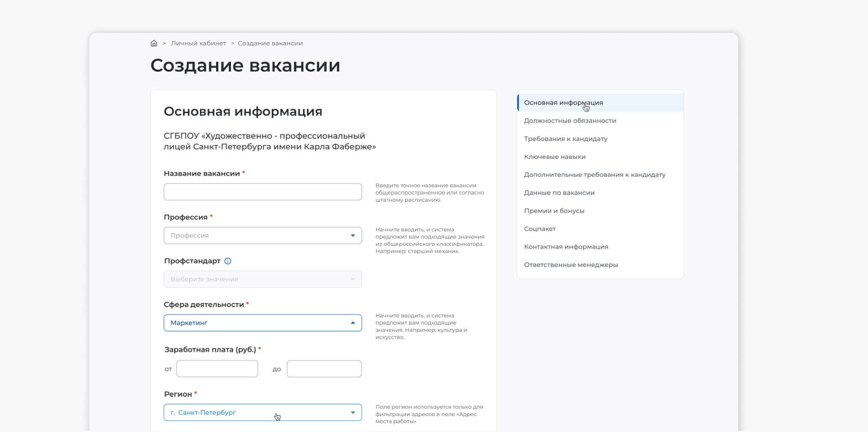Image resolution: width=868 pixels, height=432 pixels.
Task: Click the Регион field hint text
Action: 429,414
